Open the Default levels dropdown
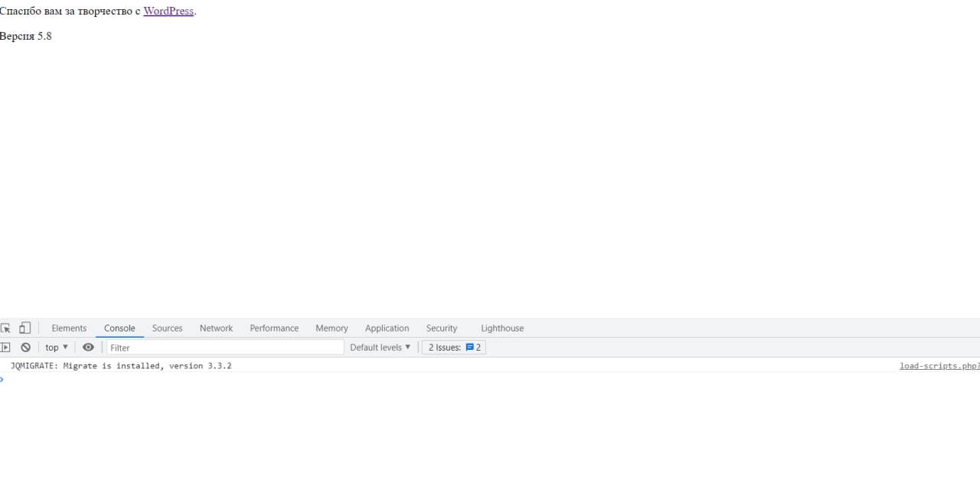 point(380,348)
